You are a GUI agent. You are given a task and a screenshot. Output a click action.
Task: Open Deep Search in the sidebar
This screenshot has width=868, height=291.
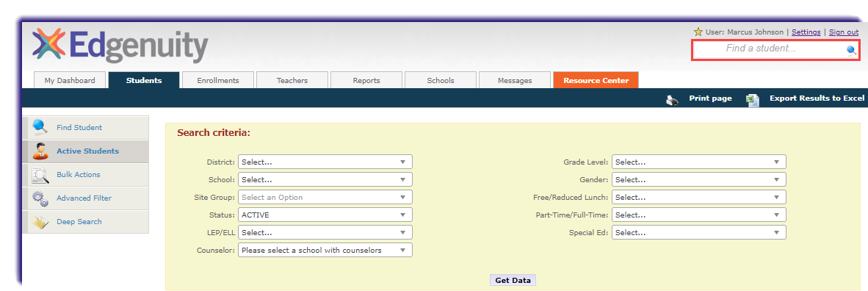coord(86,222)
